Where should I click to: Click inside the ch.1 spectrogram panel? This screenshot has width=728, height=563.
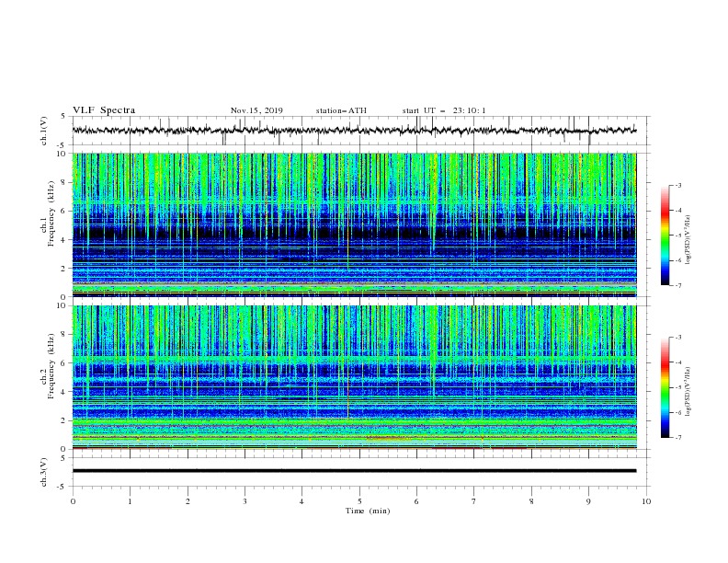pos(354,224)
